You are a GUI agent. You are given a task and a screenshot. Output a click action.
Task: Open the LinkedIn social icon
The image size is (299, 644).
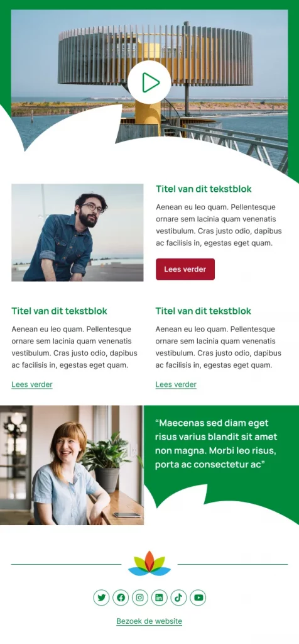click(x=159, y=597)
